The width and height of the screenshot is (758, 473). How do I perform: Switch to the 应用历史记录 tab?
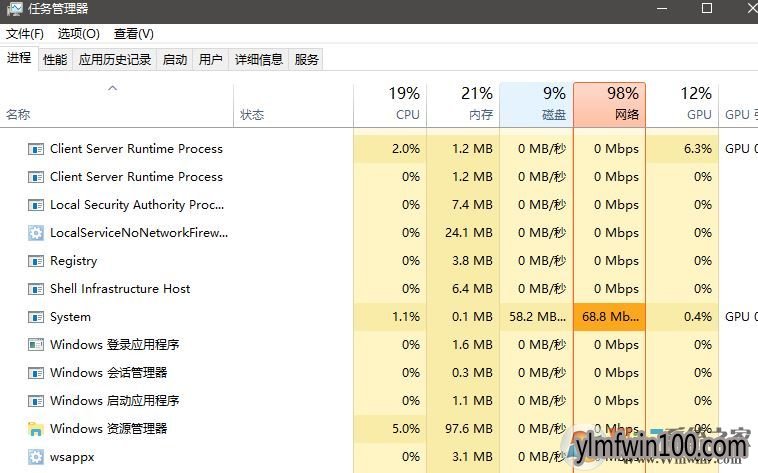pyautogui.click(x=115, y=59)
